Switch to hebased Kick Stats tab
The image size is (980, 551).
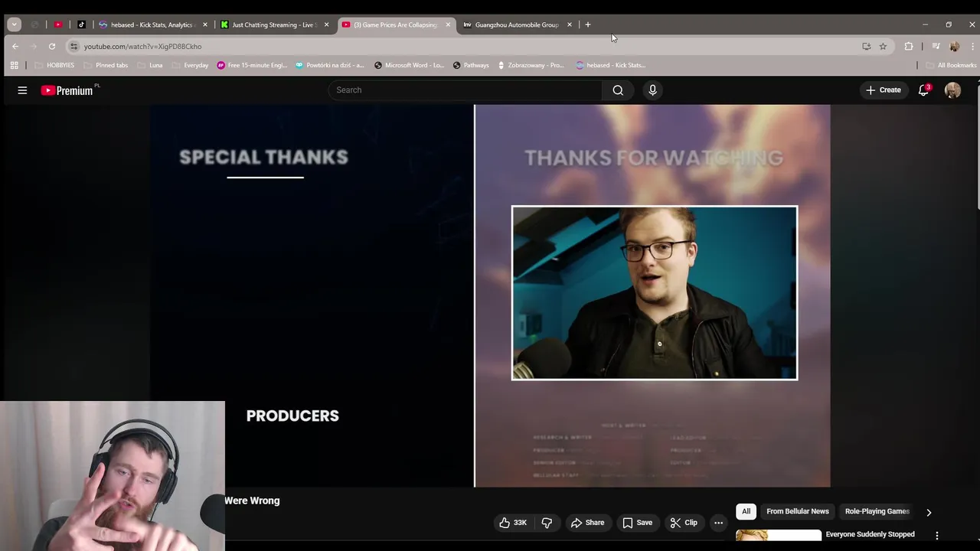153,24
